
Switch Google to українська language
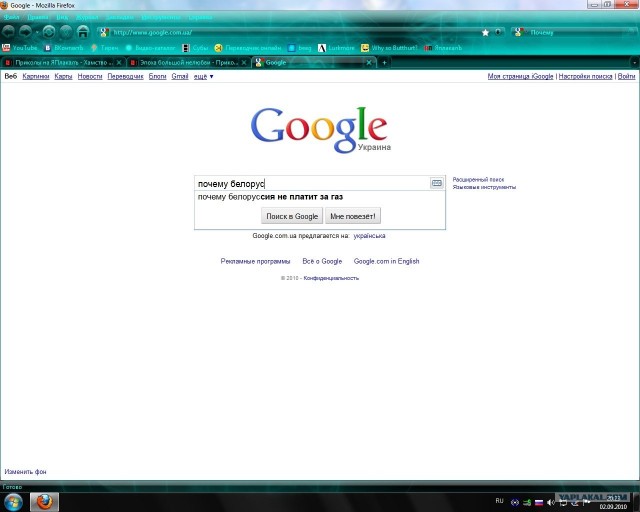tap(369, 236)
